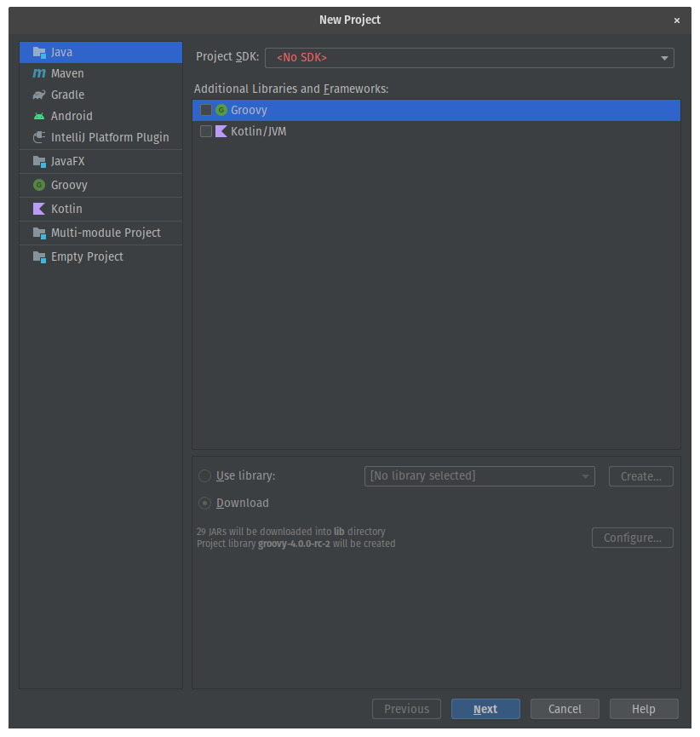Select Java project type label
Screen dimensions: 700x737
[61, 52]
